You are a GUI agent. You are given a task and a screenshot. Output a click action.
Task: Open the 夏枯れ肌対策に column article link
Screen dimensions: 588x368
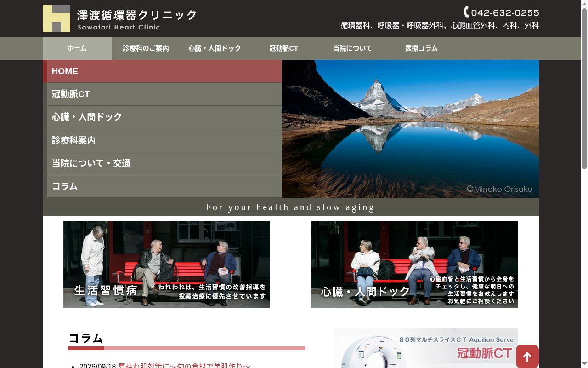[x=184, y=366]
